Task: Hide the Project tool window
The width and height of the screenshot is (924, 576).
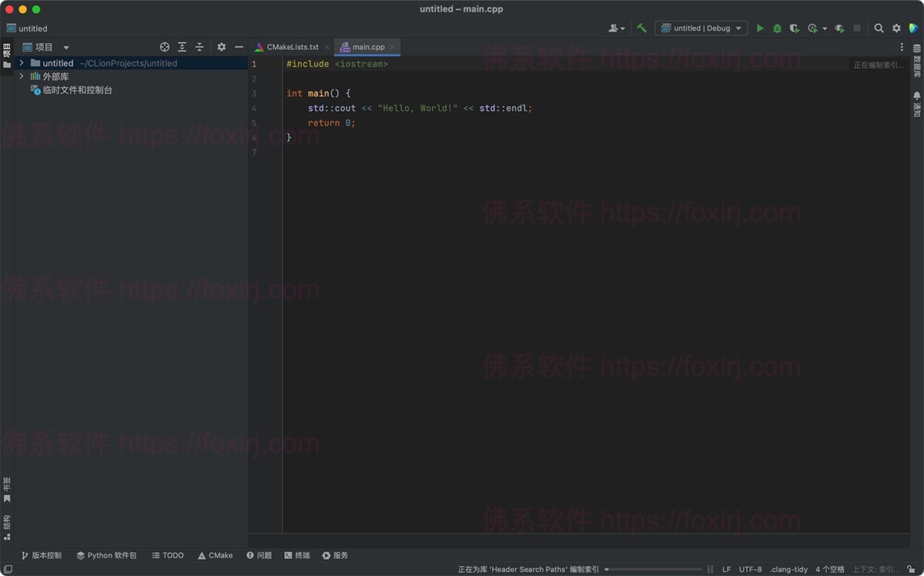Action: point(239,47)
